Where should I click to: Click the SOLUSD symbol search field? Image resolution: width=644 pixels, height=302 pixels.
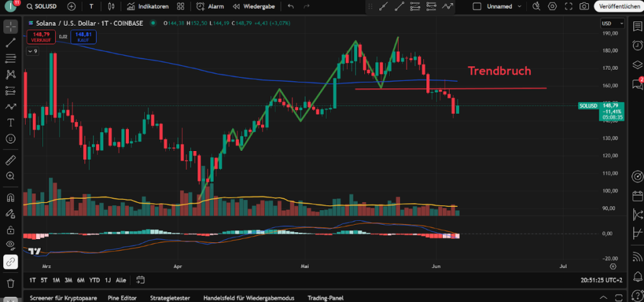pos(44,6)
